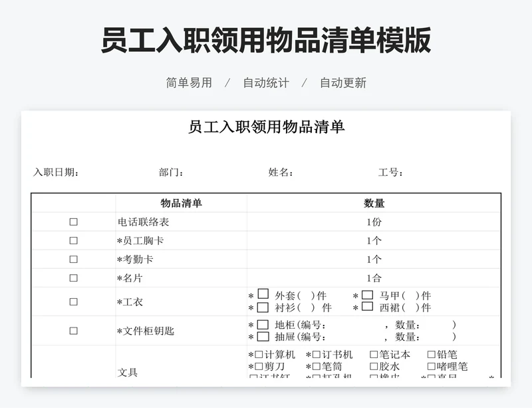Check the 啫喱笔 stationery box
This screenshot has height=408, width=532.
point(431,366)
